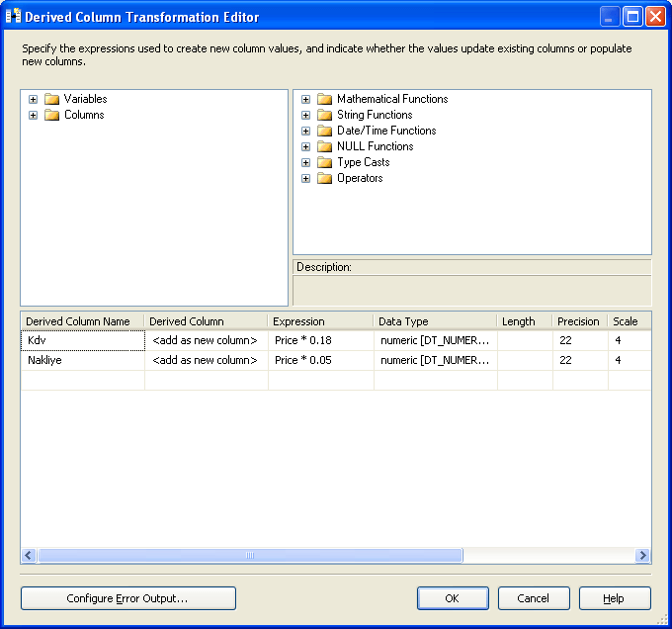Viewport: 672px width, 629px height.
Task: Click the Data Type column header
Action: [x=436, y=321]
